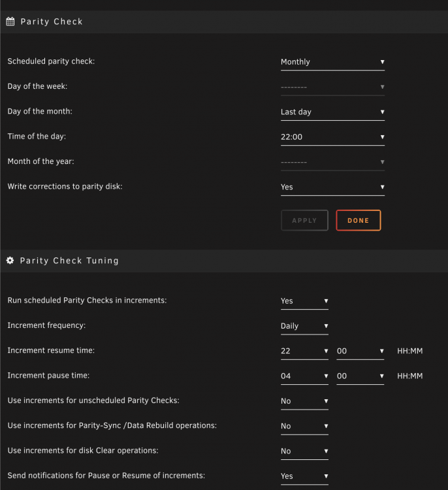Open the Time of the day dropdown
Image resolution: width=448 pixels, height=490 pixels.
pos(332,137)
